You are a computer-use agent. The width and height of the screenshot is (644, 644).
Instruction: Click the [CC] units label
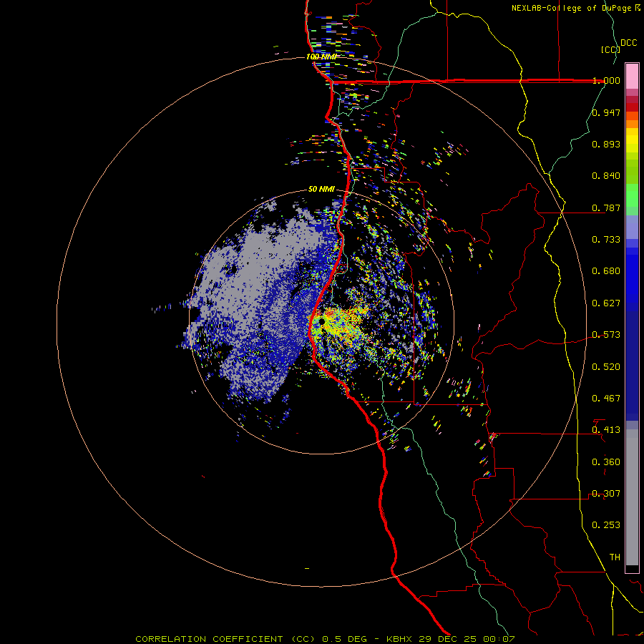(611, 49)
